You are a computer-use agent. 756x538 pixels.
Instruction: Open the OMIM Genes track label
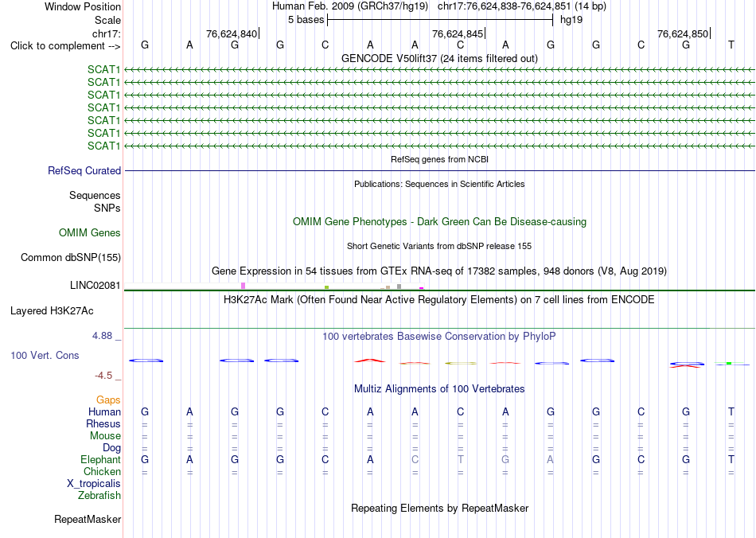90,233
